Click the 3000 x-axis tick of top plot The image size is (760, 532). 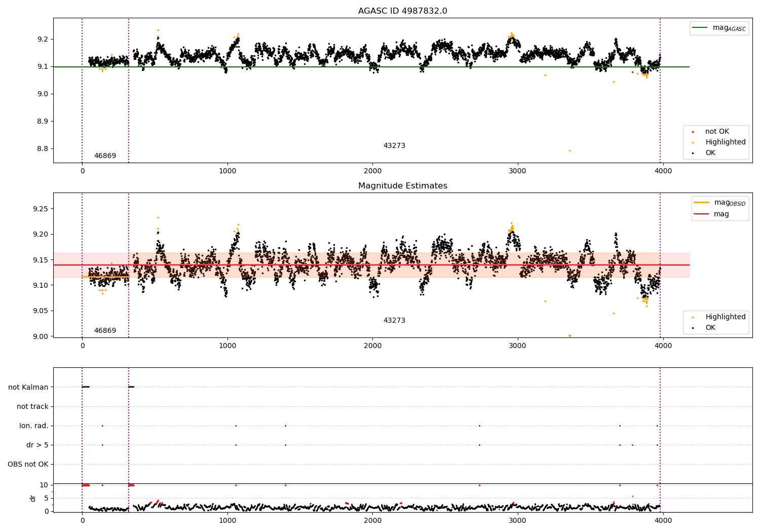click(518, 171)
